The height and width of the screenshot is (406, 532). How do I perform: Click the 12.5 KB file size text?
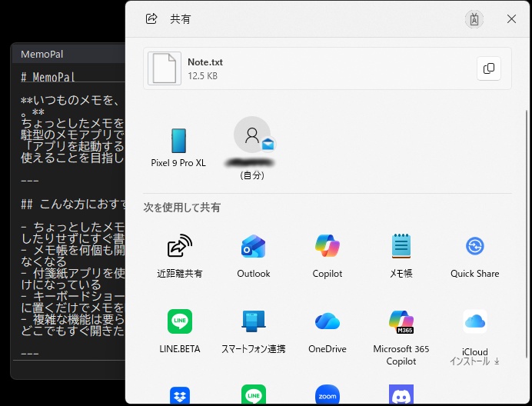coord(202,75)
